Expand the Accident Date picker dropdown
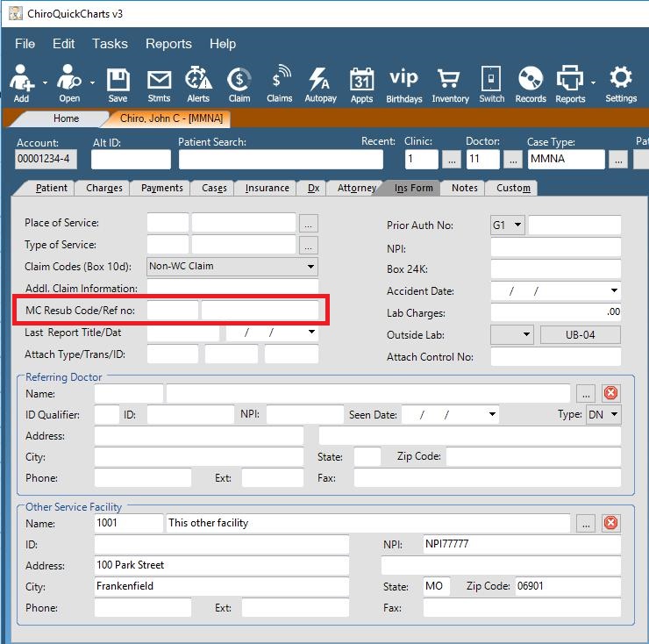The image size is (649, 644). coord(613,291)
